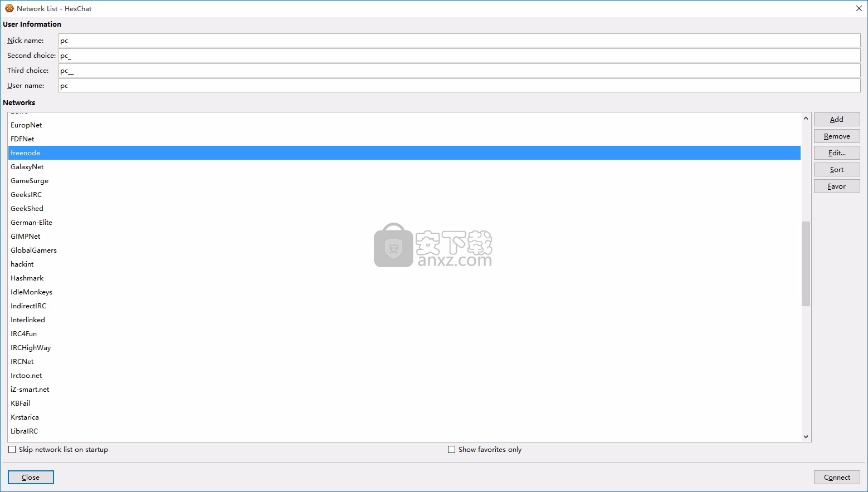Select German-Elite network entry
The height and width of the screenshot is (492, 868).
(404, 222)
